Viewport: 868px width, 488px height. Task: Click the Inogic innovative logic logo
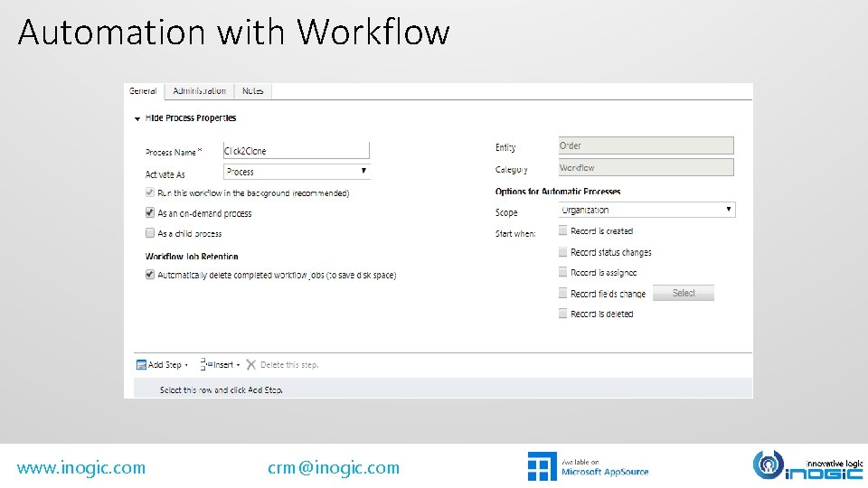click(x=807, y=465)
